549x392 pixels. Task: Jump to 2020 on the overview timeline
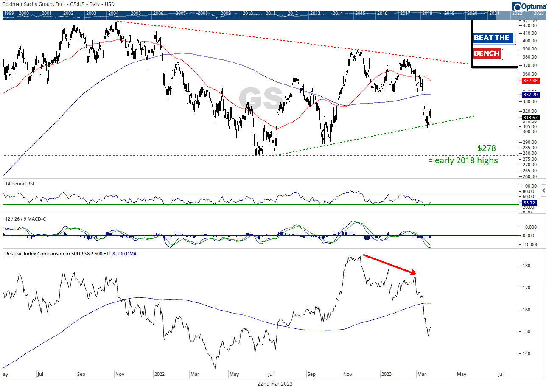point(472,14)
